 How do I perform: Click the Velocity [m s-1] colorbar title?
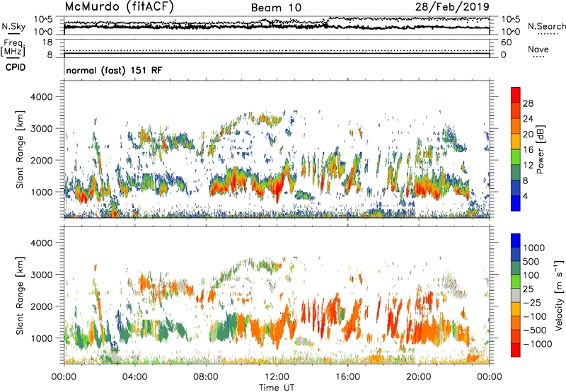click(559, 295)
